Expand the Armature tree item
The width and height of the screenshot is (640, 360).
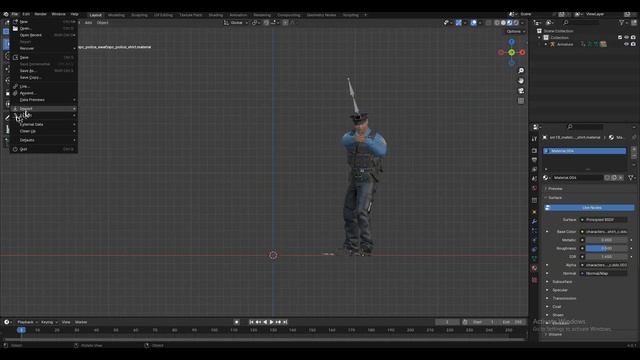point(546,44)
